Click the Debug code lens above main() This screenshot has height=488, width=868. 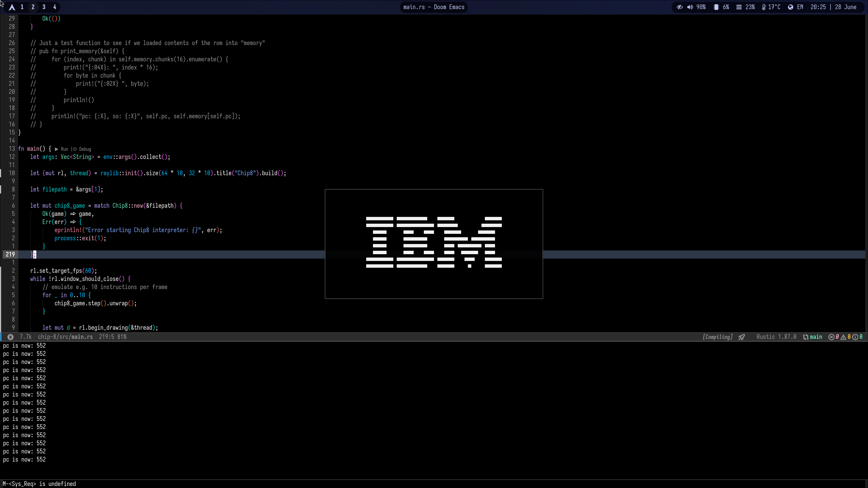point(85,149)
